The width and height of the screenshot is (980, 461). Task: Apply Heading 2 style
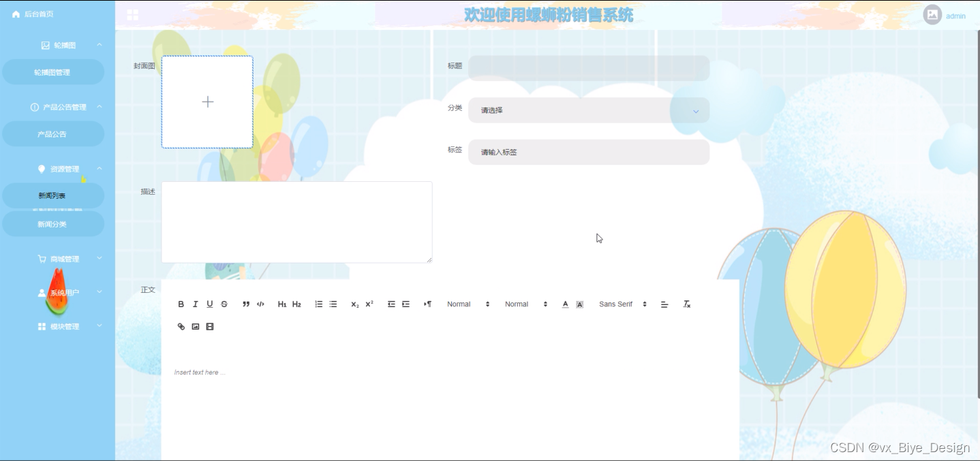296,304
